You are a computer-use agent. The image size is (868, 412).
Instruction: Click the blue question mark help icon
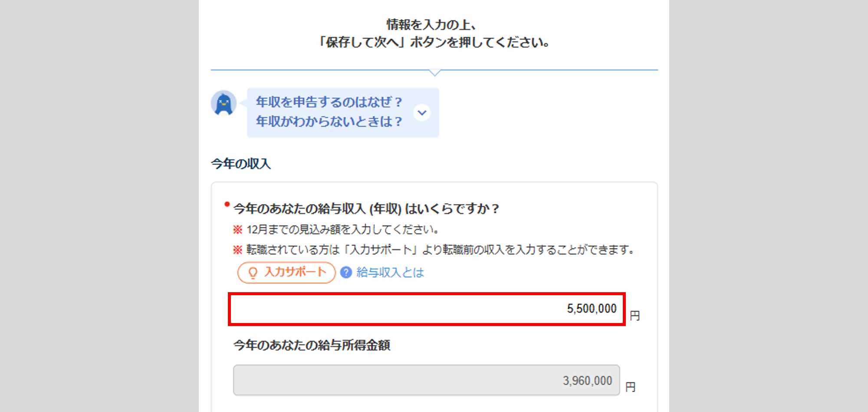click(346, 272)
